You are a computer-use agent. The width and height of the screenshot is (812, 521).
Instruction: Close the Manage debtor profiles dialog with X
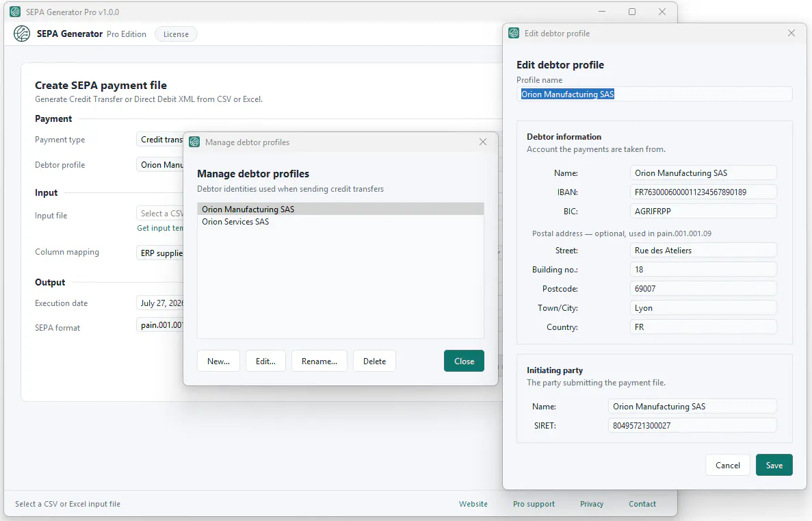coord(483,142)
